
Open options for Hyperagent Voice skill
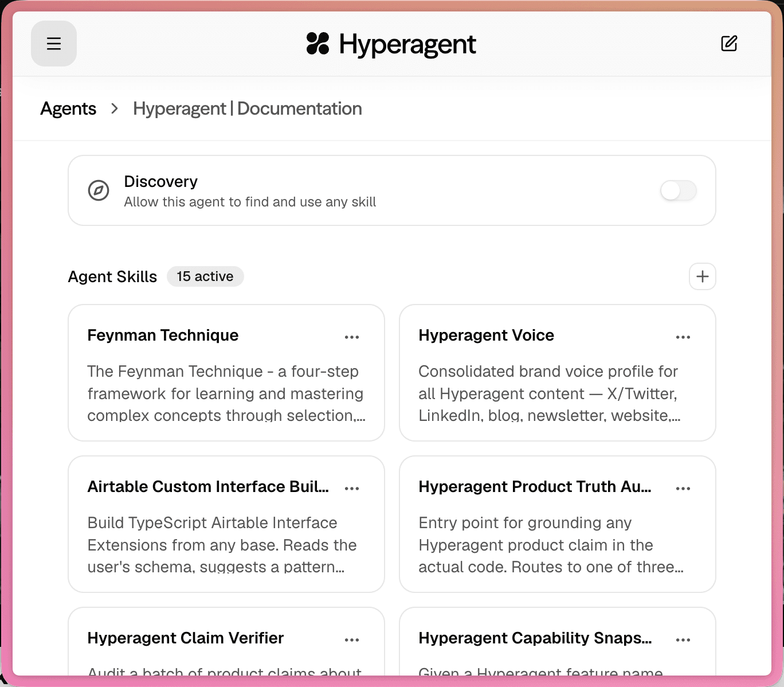click(x=683, y=337)
